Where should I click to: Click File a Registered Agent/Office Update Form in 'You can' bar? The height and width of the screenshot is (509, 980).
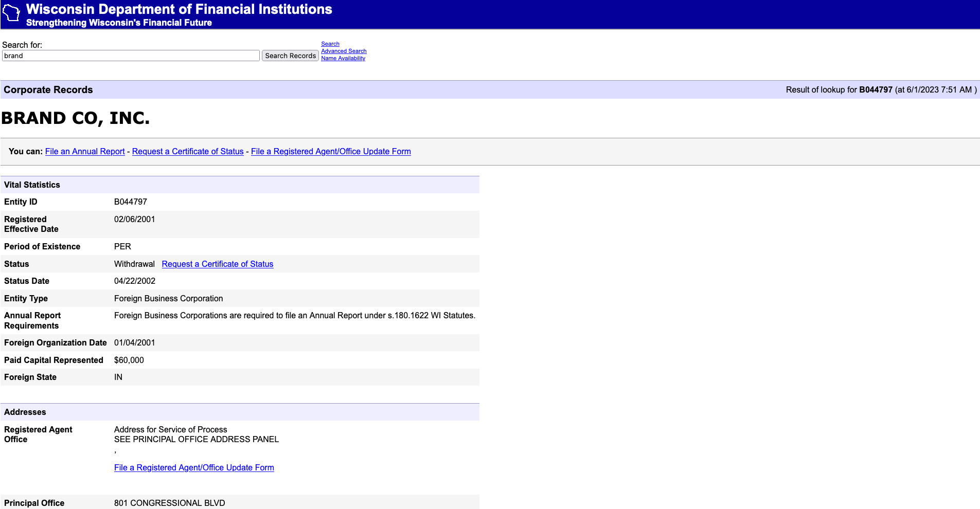(331, 151)
